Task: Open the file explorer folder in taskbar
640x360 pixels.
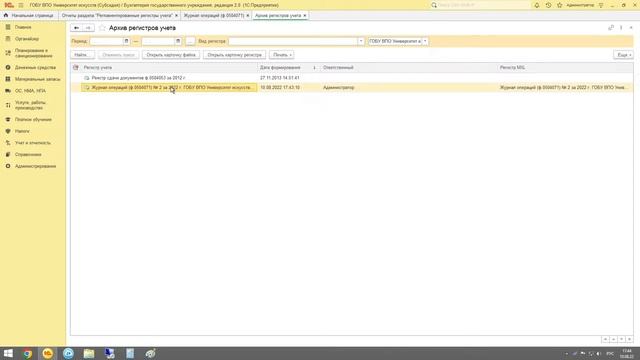Action: pos(89,353)
